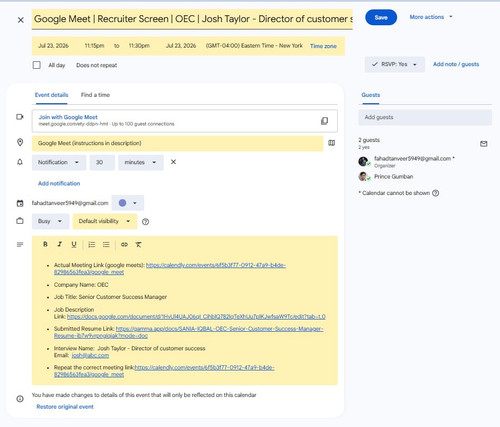Click Add notification
The width and height of the screenshot is (500, 427).
[x=59, y=183]
